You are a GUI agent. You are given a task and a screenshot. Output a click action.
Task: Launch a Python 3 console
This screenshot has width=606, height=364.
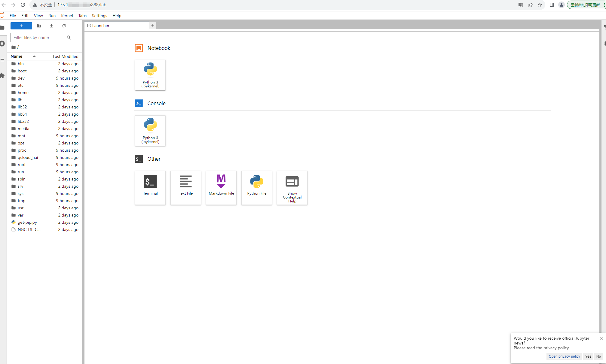[150, 130]
